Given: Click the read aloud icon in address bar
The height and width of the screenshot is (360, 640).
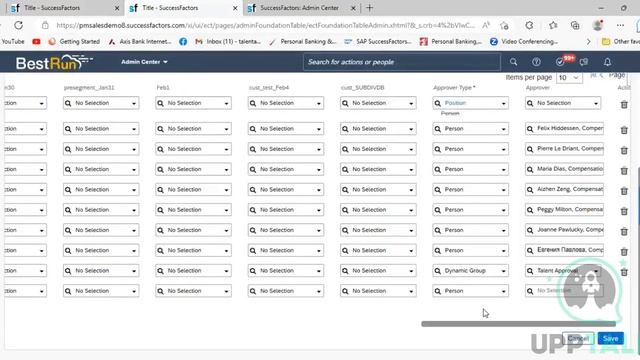Looking at the screenshot, I should pos(486,25).
